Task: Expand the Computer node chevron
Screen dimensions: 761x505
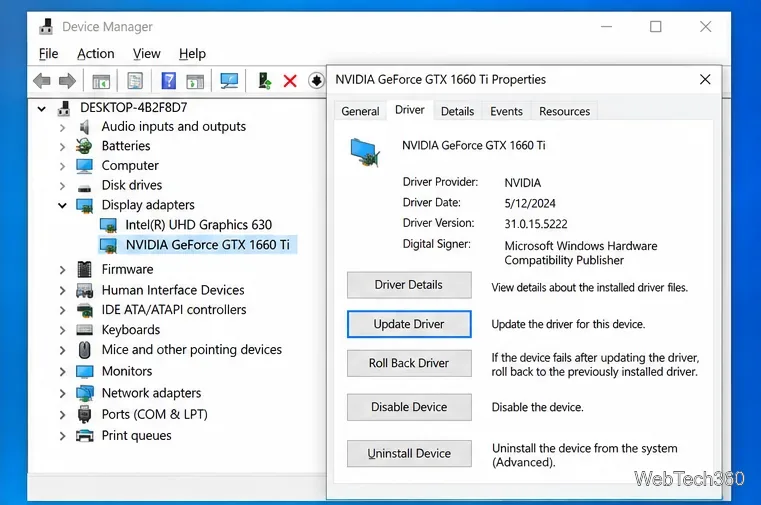Action: [62, 166]
